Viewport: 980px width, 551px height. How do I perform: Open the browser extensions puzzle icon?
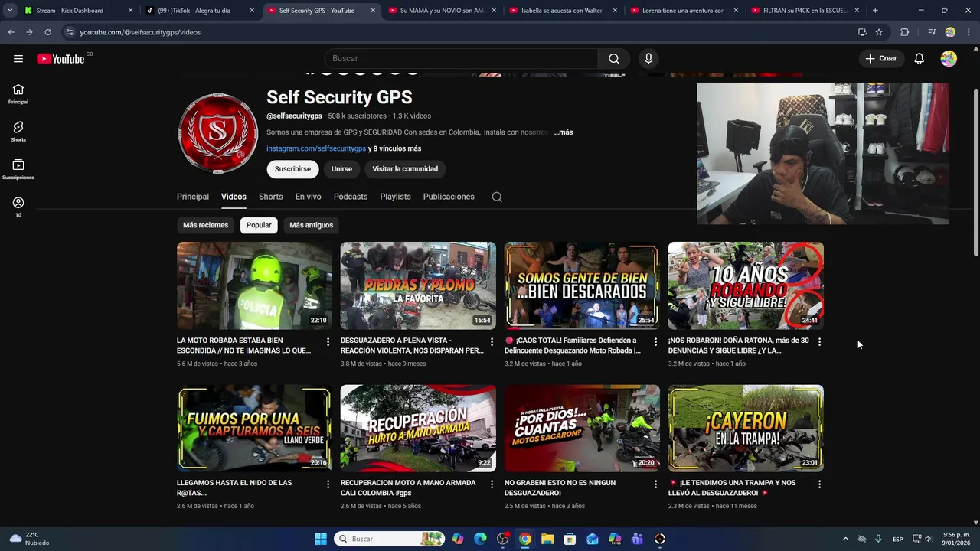click(x=905, y=32)
